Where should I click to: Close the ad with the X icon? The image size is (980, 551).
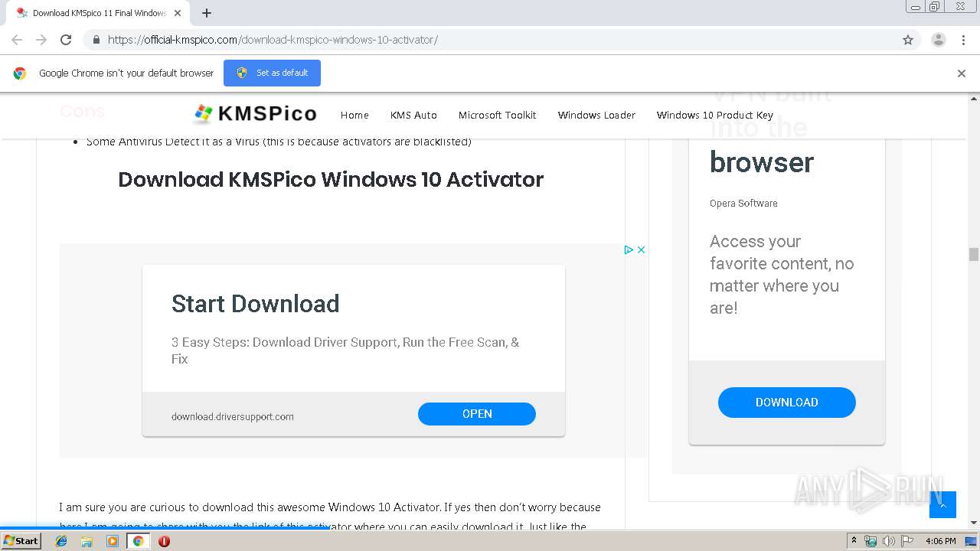point(642,249)
